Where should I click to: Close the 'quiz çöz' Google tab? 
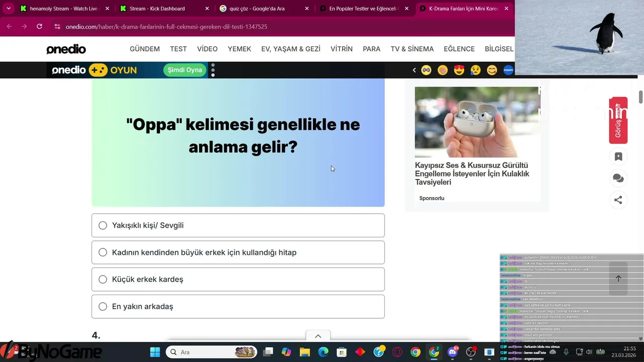(307, 9)
